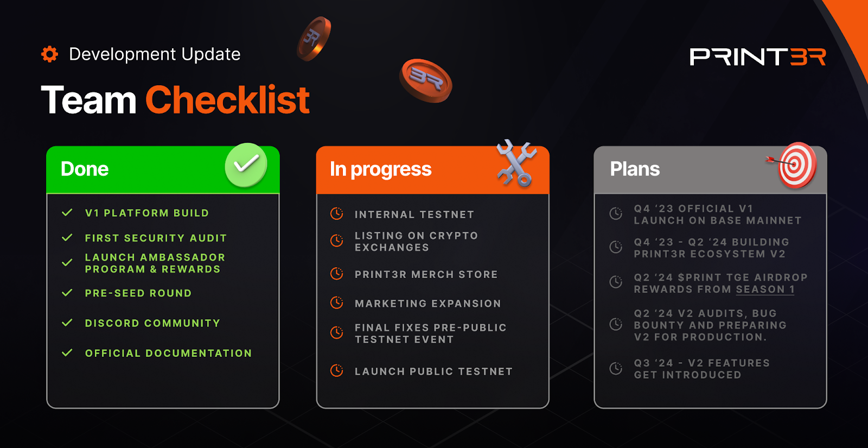The image size is (868, 448).
Task: Click the checkmark next to Official Documentation
Action: point(67,353)
